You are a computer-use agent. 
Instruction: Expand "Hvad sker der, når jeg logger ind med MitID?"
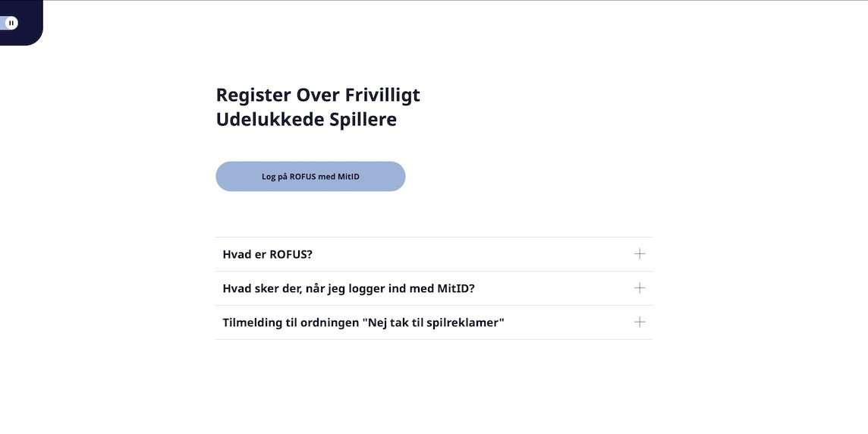(432, 288)
